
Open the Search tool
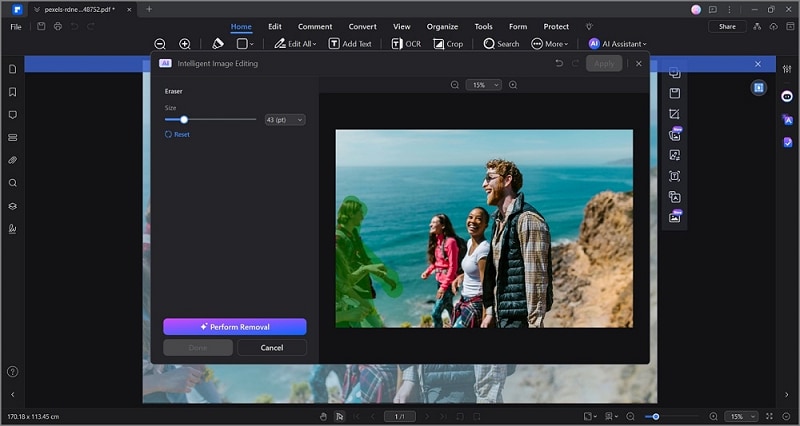[x=502, y=44]
